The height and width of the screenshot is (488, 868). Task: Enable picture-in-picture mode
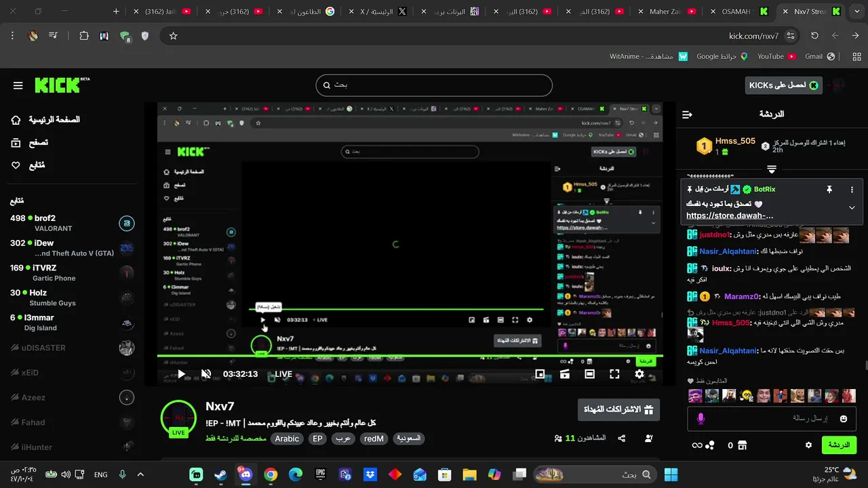tap(540, 374)
